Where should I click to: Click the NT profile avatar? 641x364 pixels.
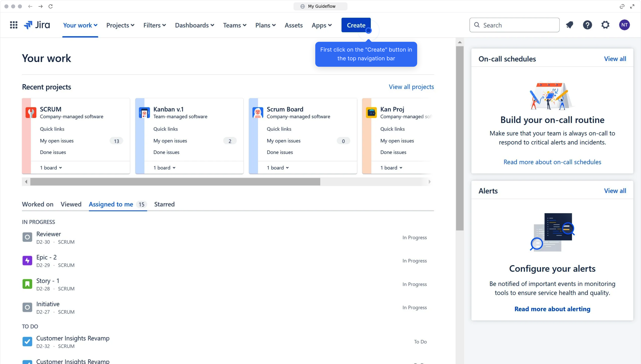[624, 25]
